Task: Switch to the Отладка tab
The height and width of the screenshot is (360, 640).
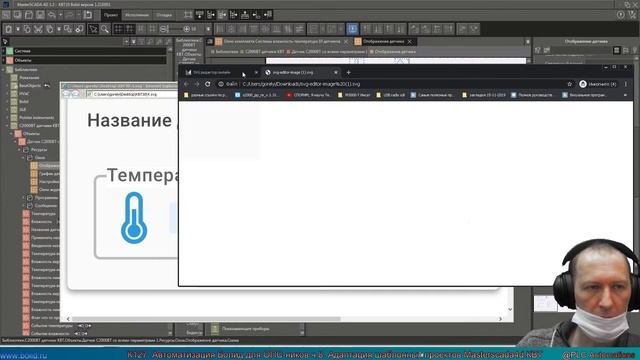Action: (164, 15)
